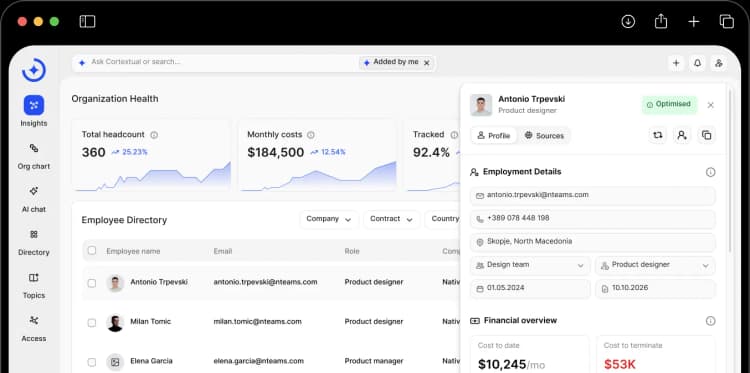Check the Elena Garcia row checkbox
The width and height of the screenshot is (750, 373).
[92, 362]
